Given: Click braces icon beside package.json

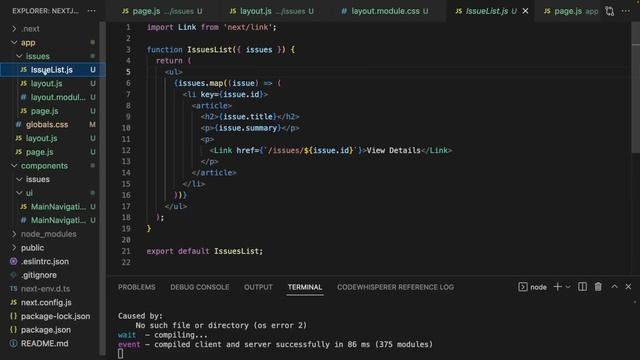Looking at the screenshot, I should pyautogui.click(x=13, y=329).
